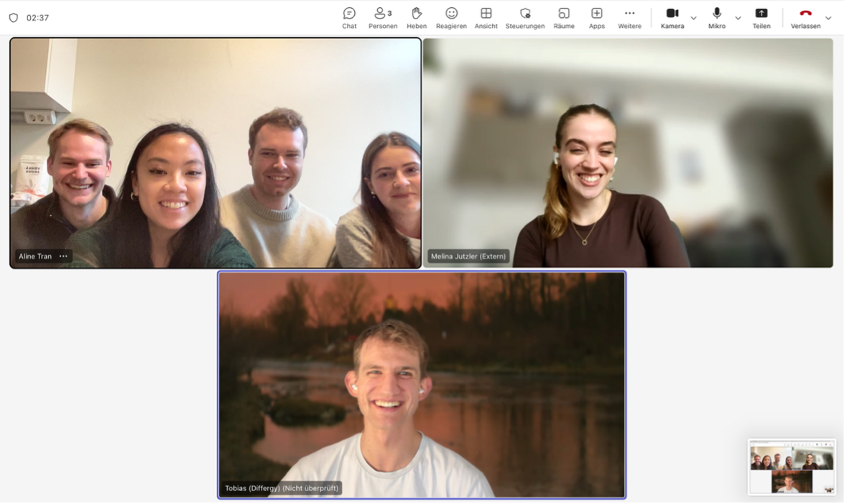Open the Reagieren emoji reactions
Image resolution: width=847 pixels, height=504 pixels.
[x=451, y=17]
